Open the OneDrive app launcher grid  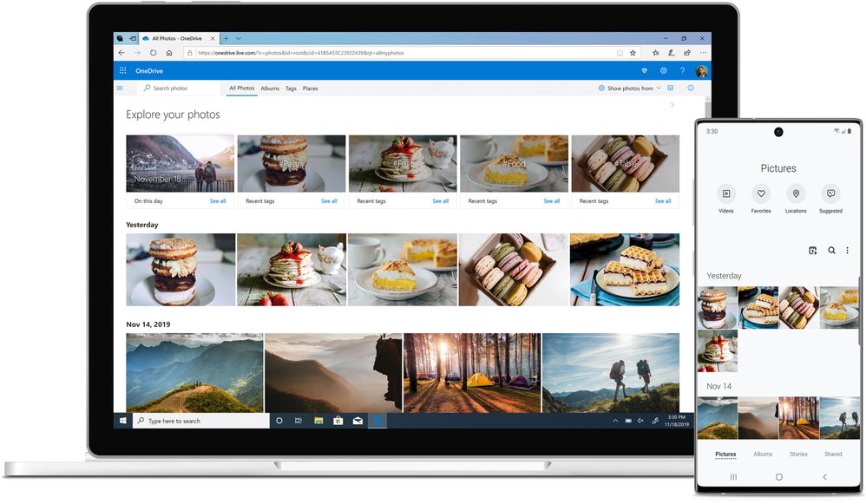pyautogui.click(x=122, y=70)
